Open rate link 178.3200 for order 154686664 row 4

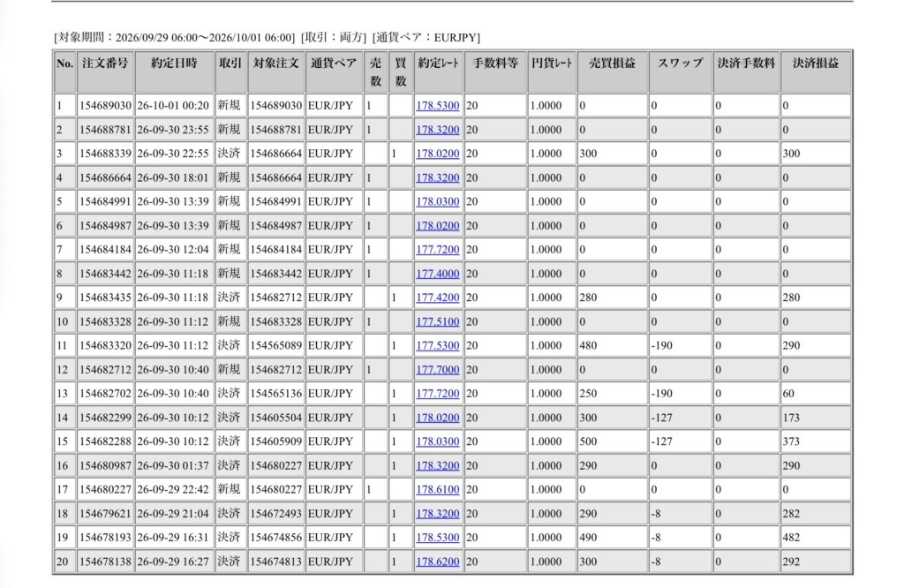pos(438,177)
